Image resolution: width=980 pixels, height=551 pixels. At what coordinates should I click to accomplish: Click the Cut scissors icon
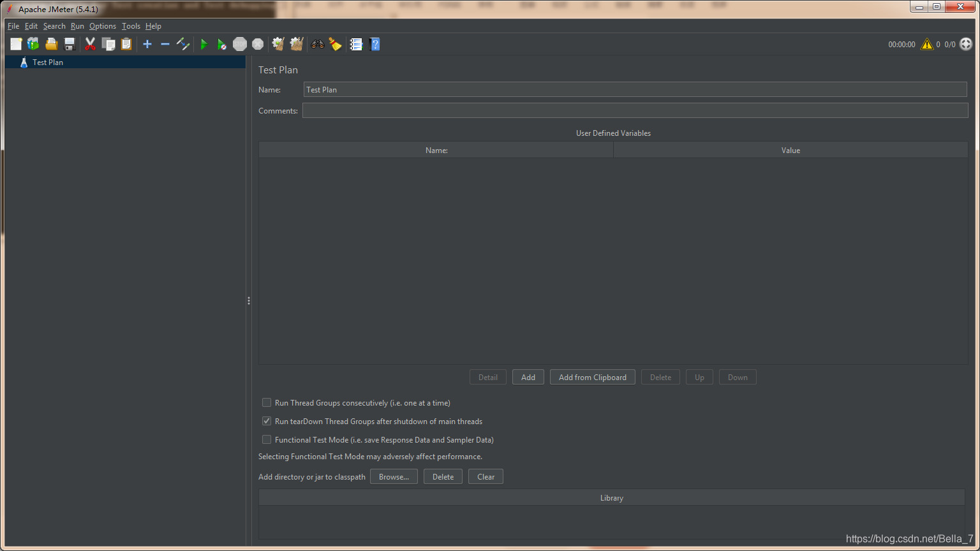(x=90, y=44)
